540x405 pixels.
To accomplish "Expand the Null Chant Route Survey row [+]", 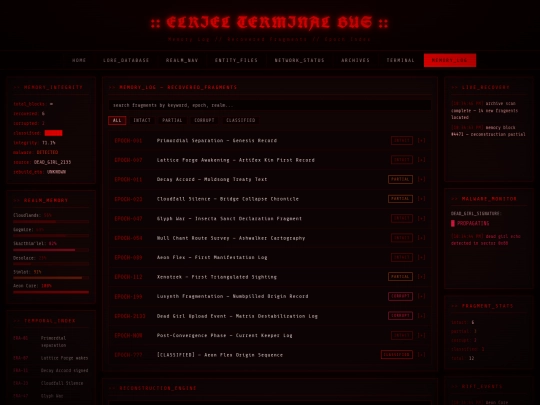I will [421, 238].
